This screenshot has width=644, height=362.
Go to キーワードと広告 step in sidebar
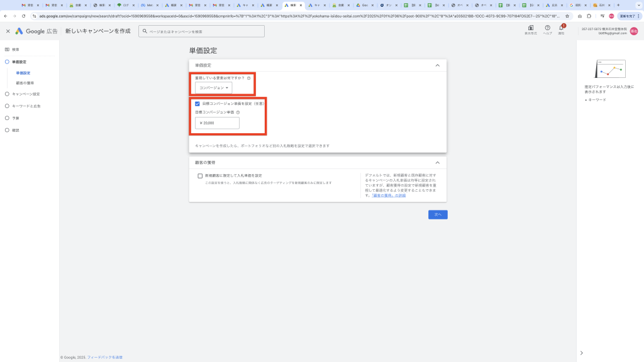pyautogui.click(x=26, y=106)
